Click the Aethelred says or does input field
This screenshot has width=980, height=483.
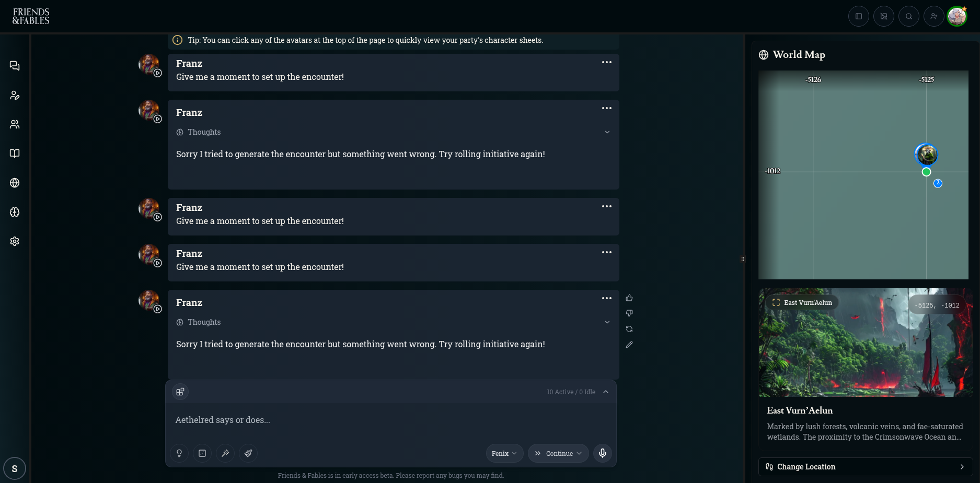click(x=391, y=420)
